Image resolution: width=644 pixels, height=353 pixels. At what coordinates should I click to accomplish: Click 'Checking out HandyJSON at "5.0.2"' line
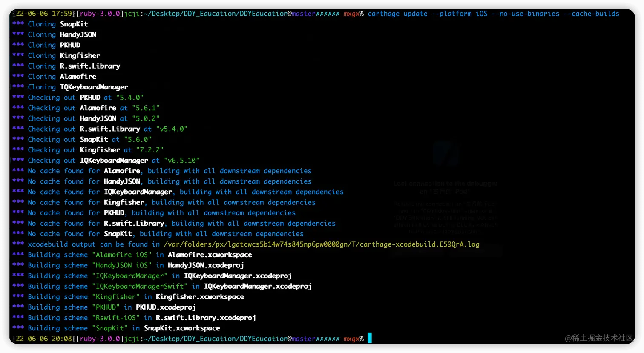pyautogui.click(x=86, y=118)
